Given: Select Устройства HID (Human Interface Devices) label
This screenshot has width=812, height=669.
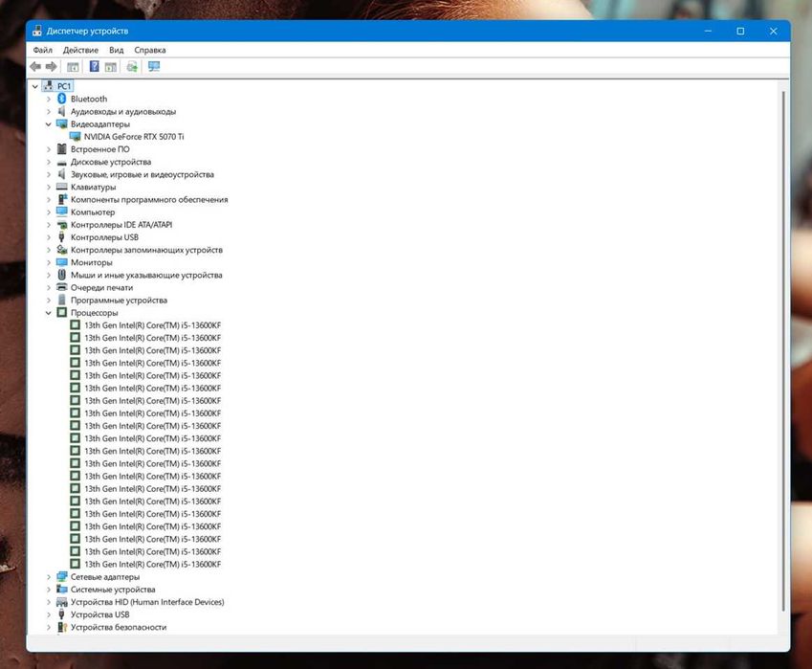Looking at the screenshot, I should coord(147,602).
